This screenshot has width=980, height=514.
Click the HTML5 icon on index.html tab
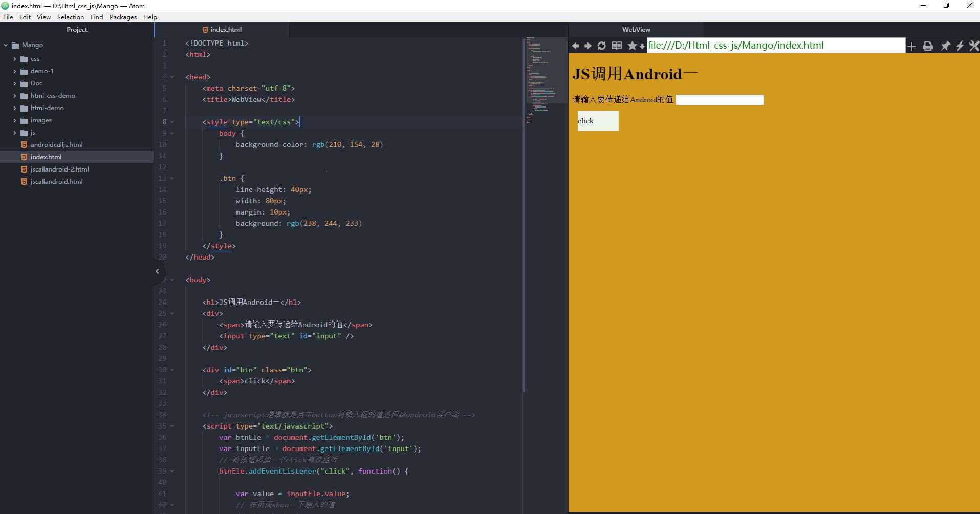[x=205, y=30]
